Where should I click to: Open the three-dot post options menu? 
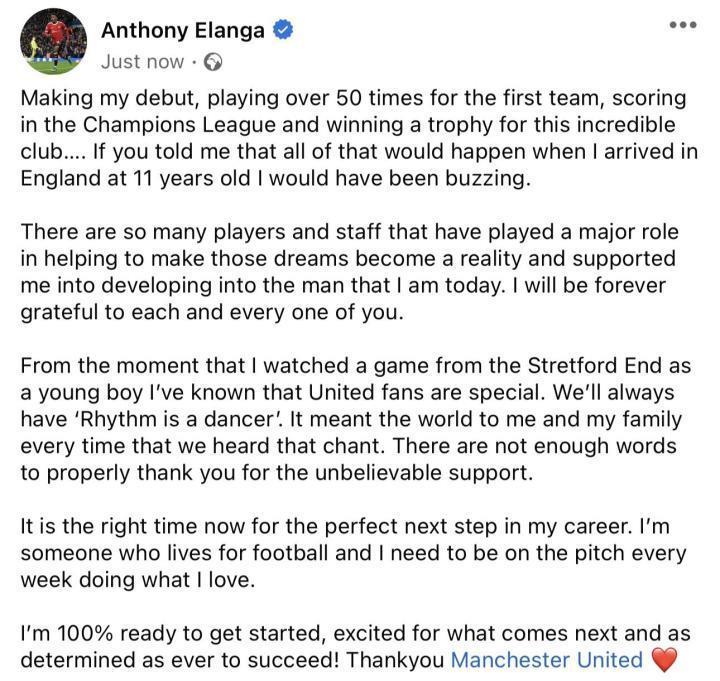coord(683,24)
